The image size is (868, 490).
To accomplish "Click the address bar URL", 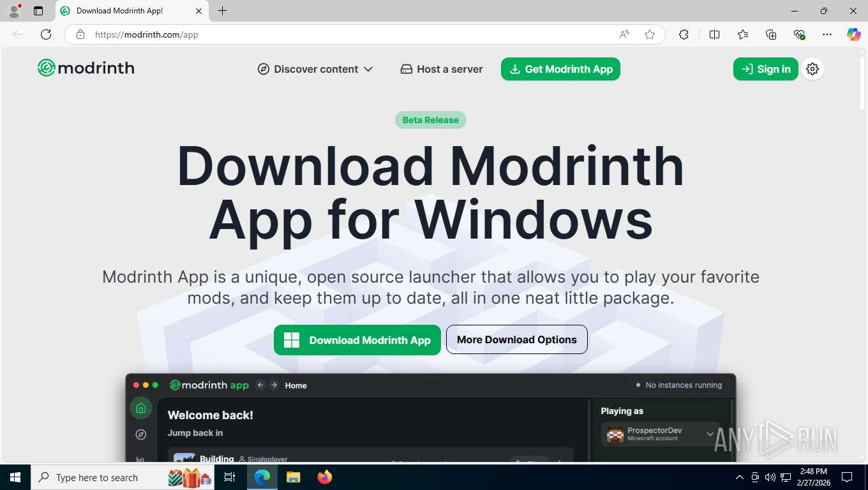I will tap(147, 34).
